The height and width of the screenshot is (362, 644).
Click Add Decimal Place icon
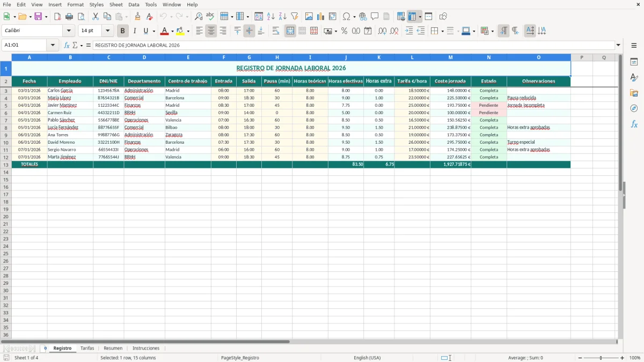tap(382, 31)
